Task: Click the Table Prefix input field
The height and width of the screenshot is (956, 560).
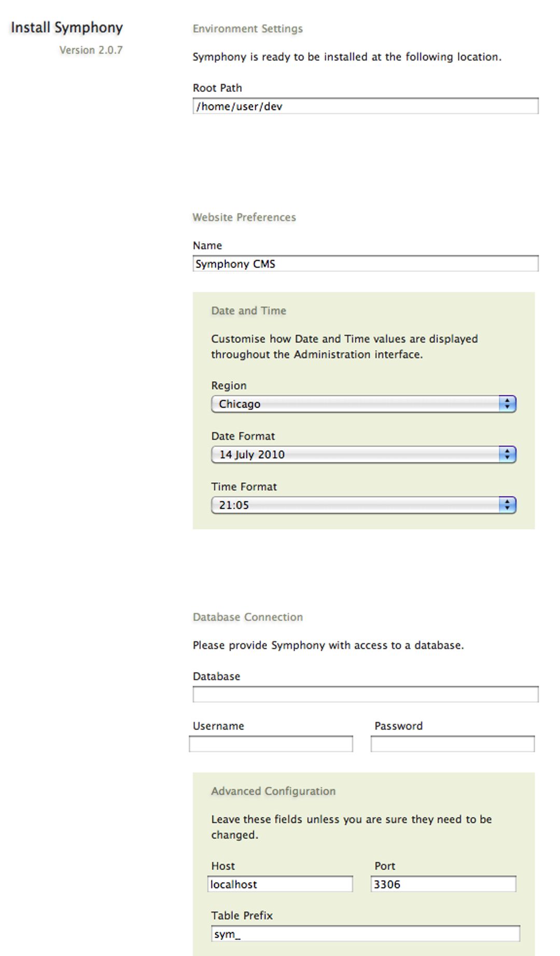Action: click(x=365, y=934)
